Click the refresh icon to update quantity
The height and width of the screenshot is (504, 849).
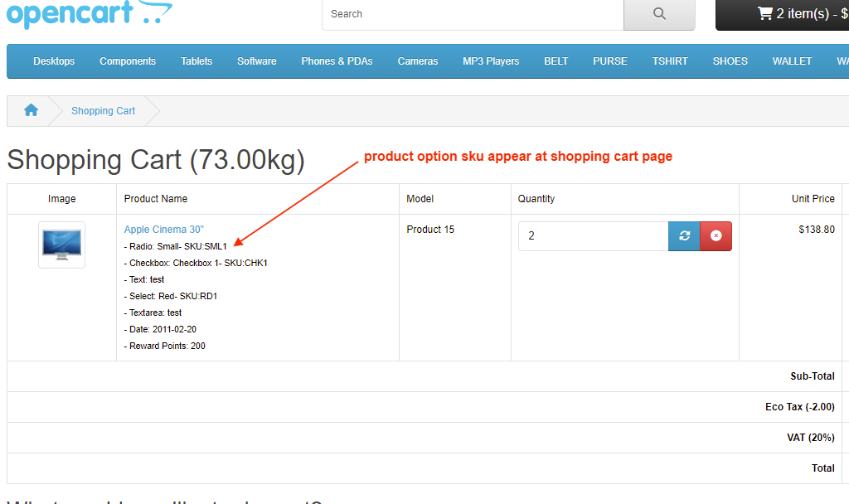684,235
